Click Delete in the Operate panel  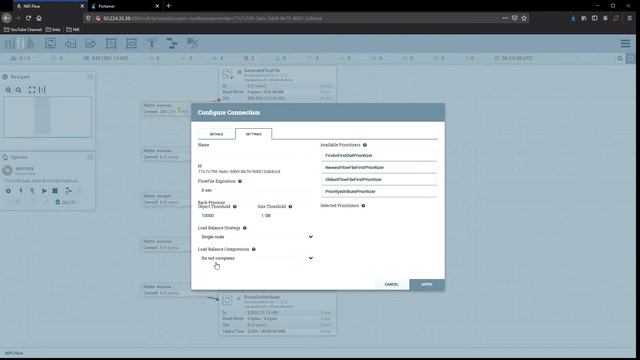(65, 202)
